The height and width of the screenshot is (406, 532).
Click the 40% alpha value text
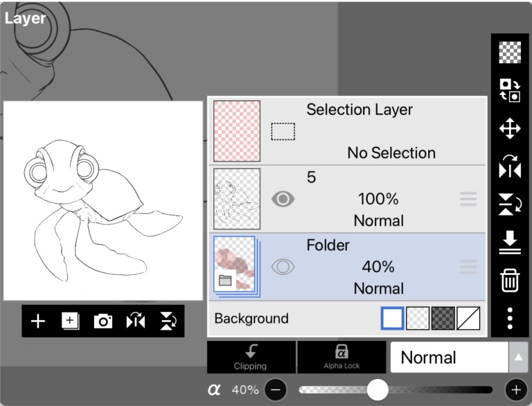click(245, 389)
